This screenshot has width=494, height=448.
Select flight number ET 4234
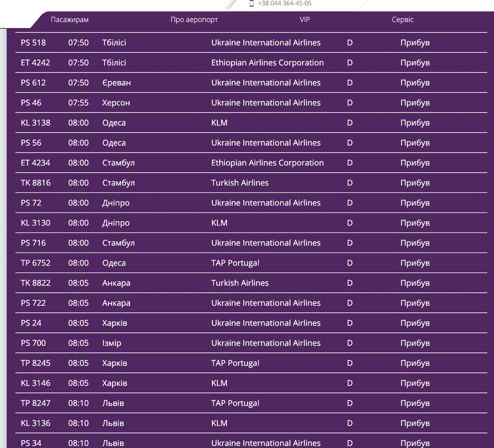[x=36, y=163]
